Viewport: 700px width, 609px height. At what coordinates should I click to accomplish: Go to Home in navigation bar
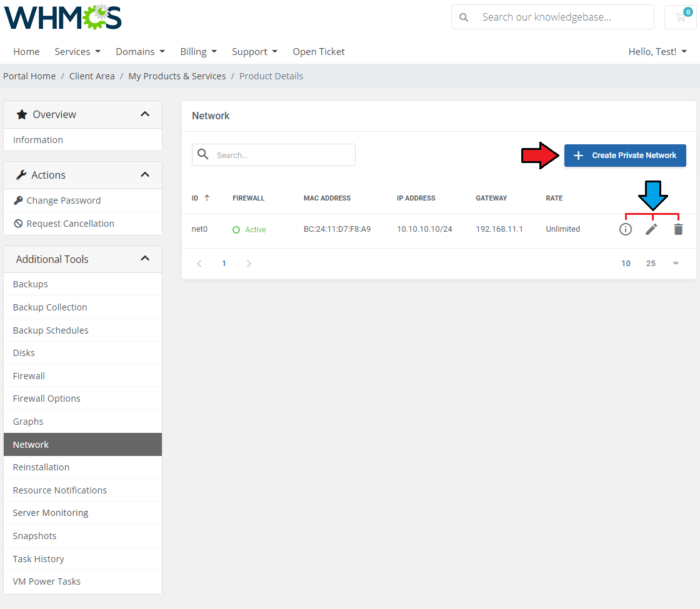click(26, 52)
